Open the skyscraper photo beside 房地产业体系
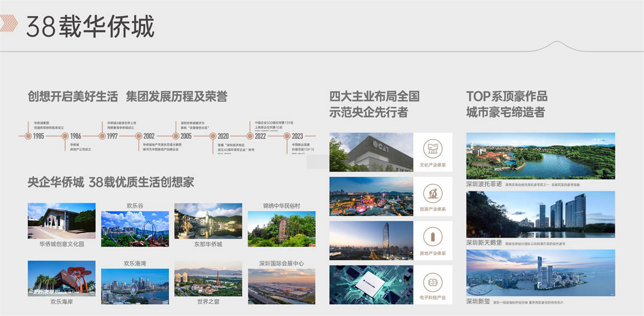The height and width of the screenshot is (316, 644). (x=371, y=241)
